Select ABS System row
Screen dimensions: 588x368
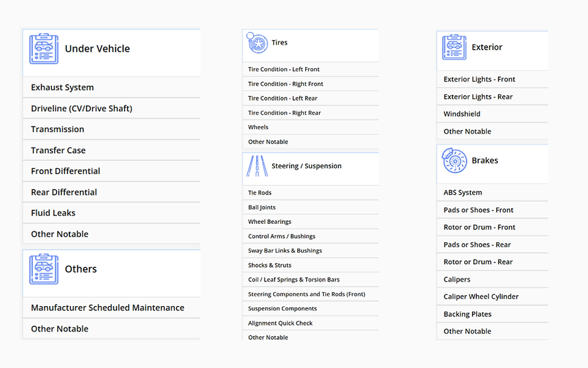(492, 193)
